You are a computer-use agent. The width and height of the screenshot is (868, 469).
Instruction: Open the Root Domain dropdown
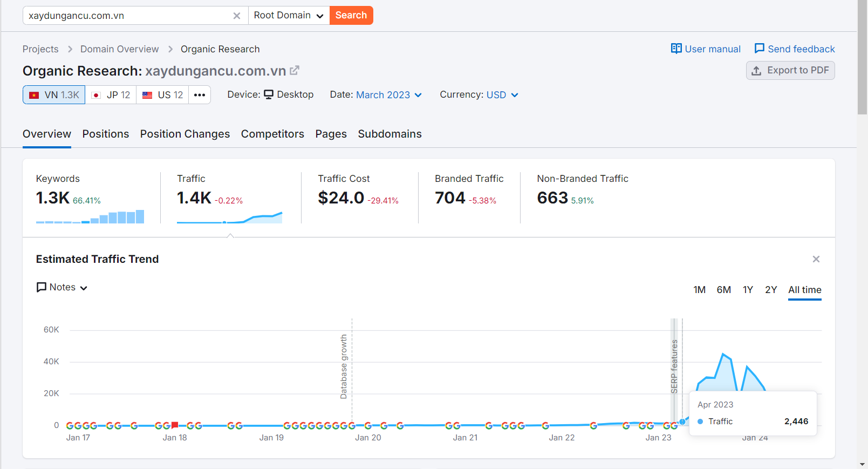289,15
